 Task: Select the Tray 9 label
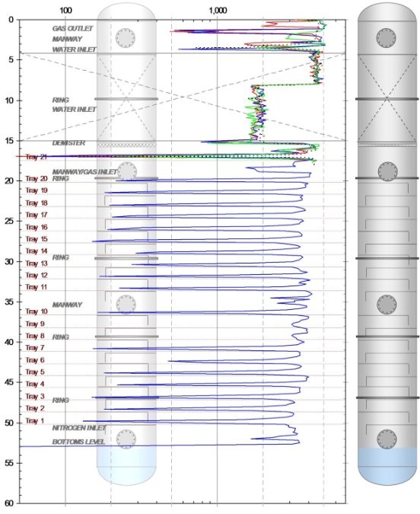tap(35, 324)
